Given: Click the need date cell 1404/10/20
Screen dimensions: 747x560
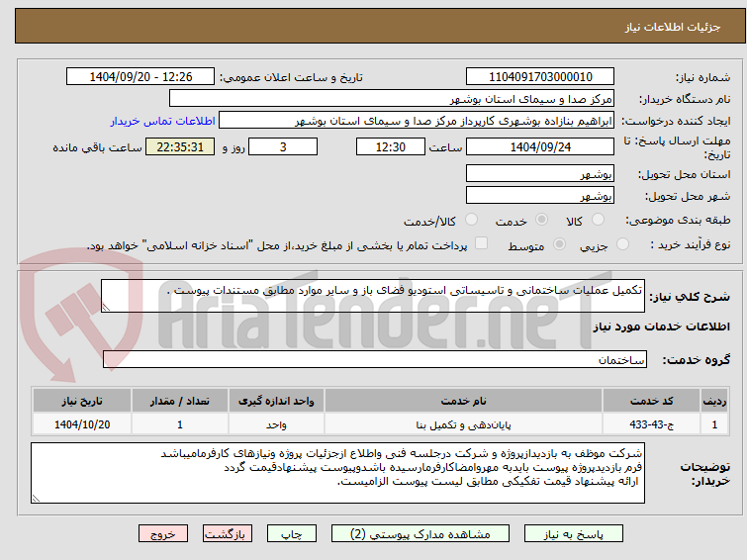Looking at the screenshot, I should click(82, 424).
